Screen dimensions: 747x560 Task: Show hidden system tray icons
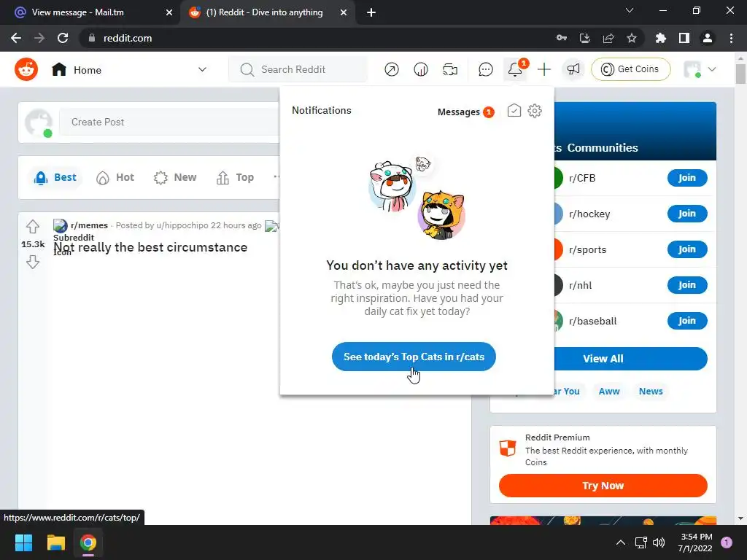(621, 542)
